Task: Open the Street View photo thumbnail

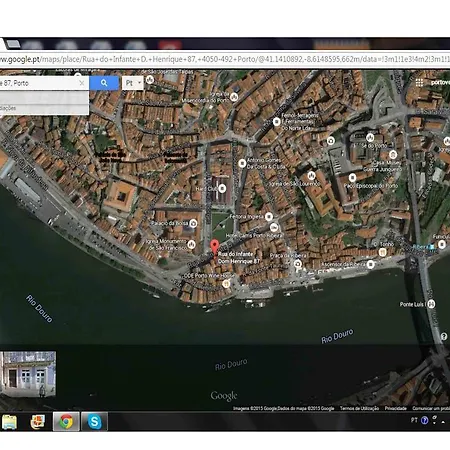Action: click(x=28, y=374)
